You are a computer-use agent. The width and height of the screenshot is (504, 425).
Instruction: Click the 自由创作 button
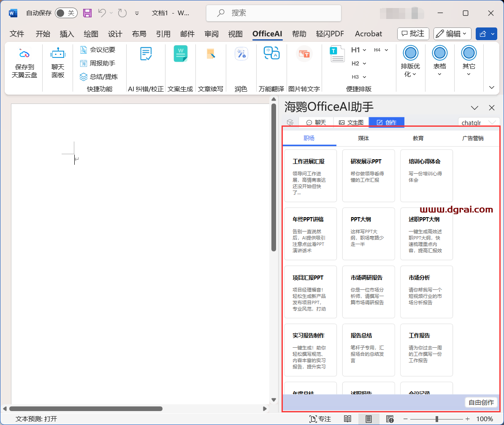[x=481, y=403]
